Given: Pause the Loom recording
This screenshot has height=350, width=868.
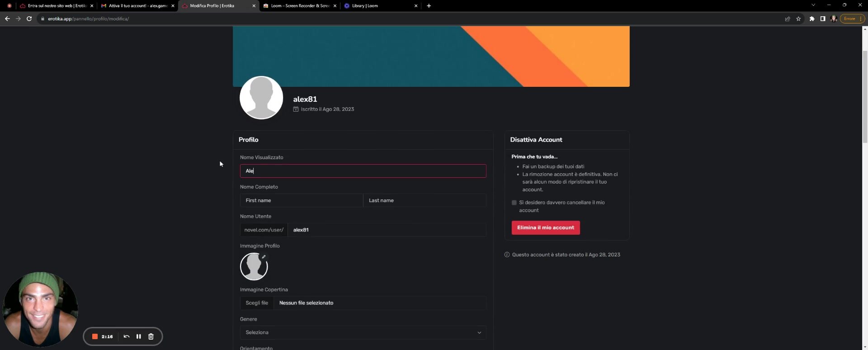Looking at the screenshot, I should click(x=139, y=336).
